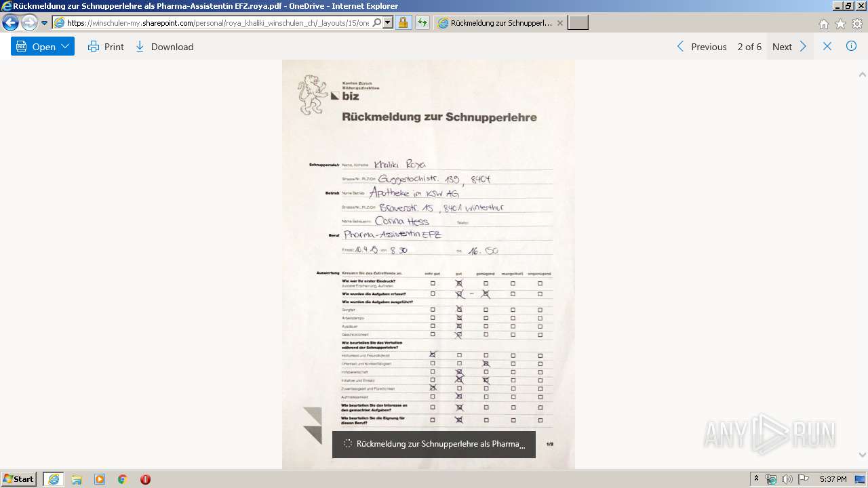Close the OneDrive file preview

(x=827, y=46)
